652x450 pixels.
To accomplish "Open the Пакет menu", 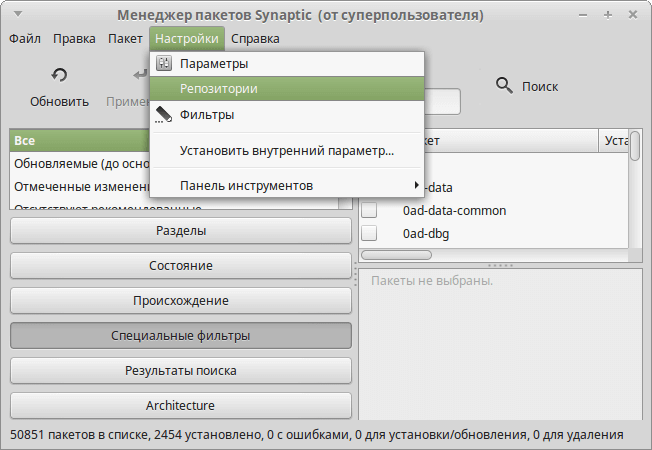I will coord(125,39).
